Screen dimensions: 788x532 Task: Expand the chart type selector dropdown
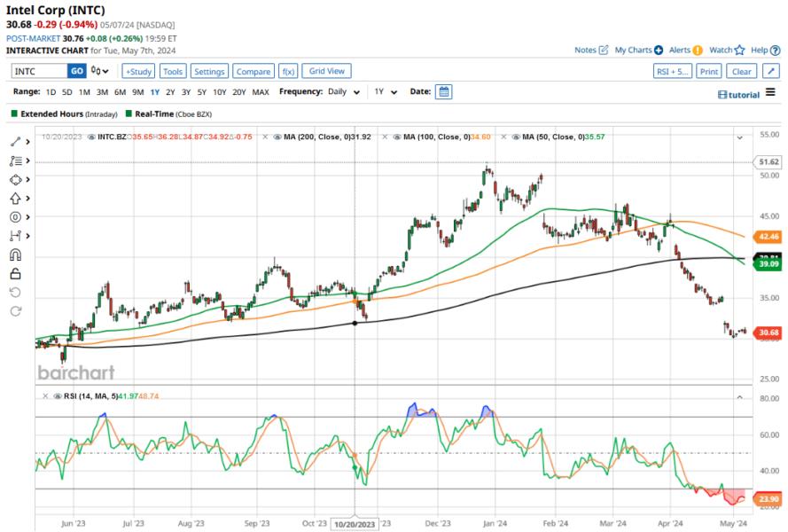click(x=101, y=71)
